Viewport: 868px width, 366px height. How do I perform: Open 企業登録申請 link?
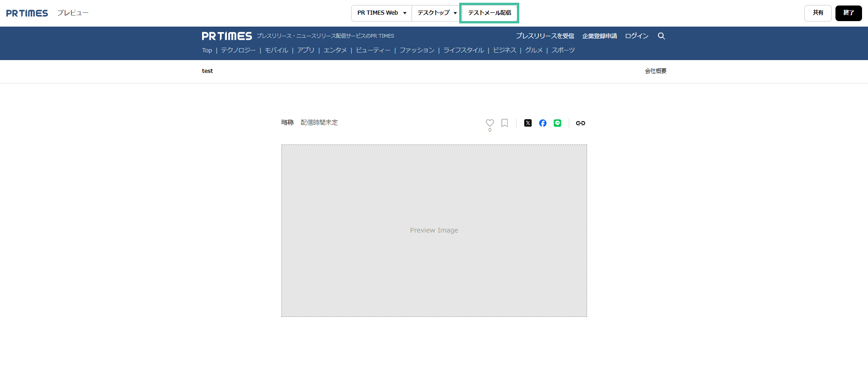(599, 36)
